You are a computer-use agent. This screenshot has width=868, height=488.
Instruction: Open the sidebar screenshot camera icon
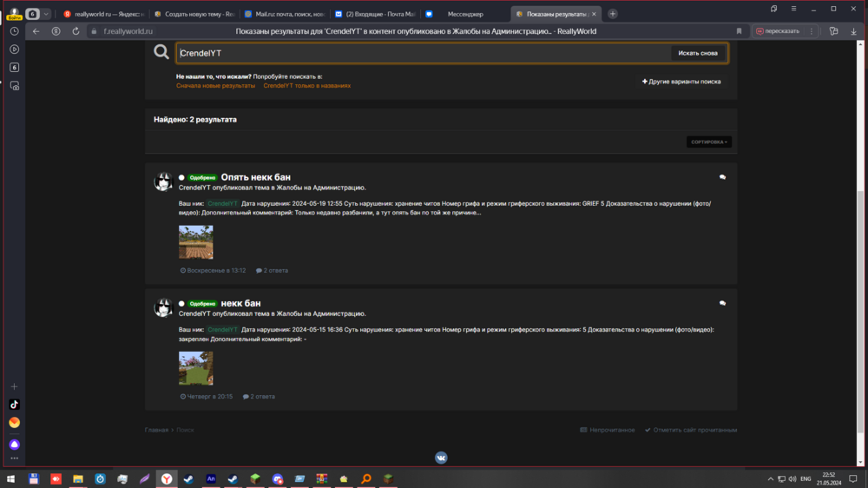pos(15,86)
